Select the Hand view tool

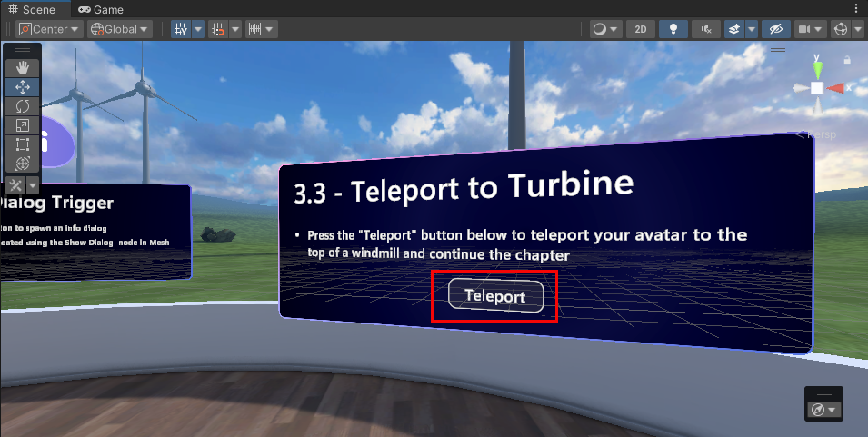(x=23, y=68)
